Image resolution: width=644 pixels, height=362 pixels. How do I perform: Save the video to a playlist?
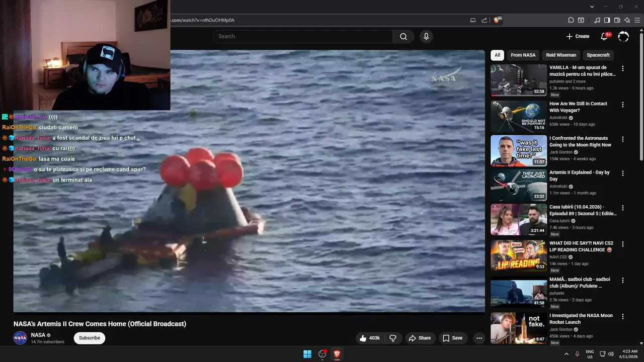click(x=453, y=338)
